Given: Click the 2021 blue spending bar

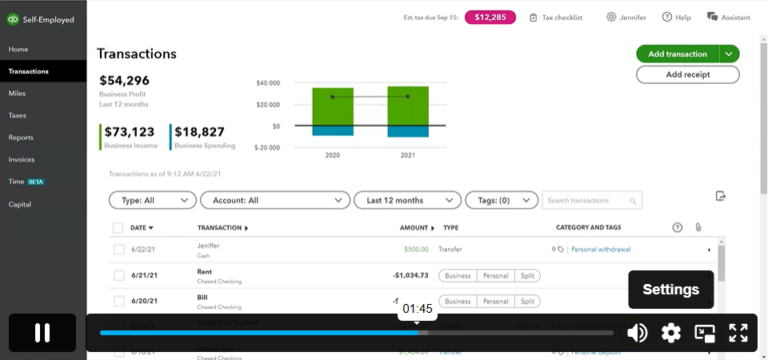Looking at the screenshot, I should coord(408,131).
